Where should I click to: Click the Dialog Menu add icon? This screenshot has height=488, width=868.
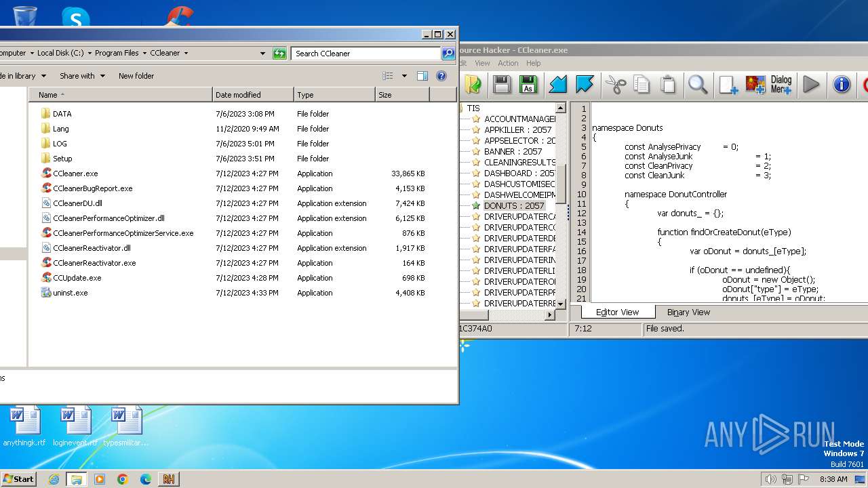781,85
